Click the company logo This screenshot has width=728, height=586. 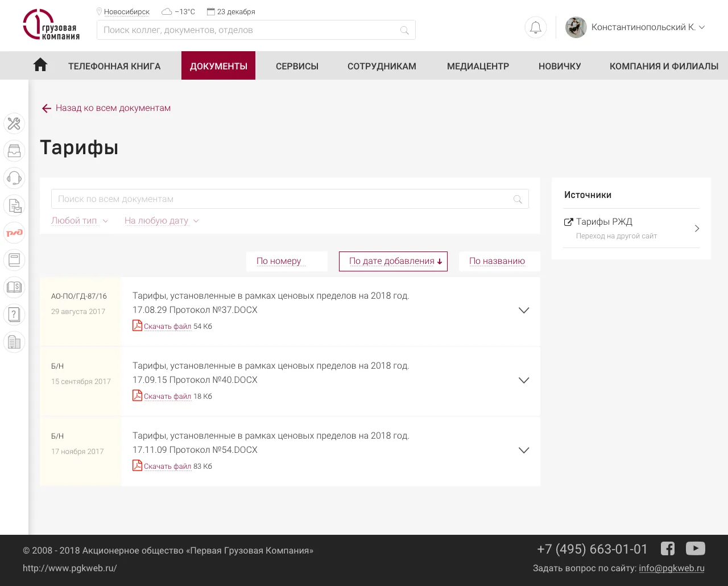tap(51, 25)
